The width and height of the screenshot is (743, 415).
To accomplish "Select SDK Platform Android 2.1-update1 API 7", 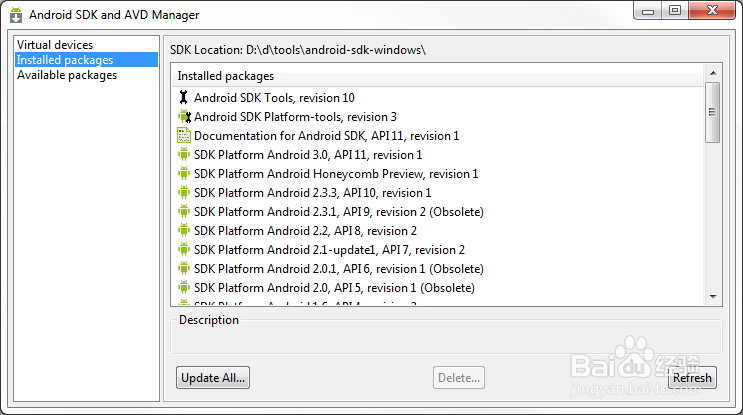I will pyautogui.click(x=437, y=250).
